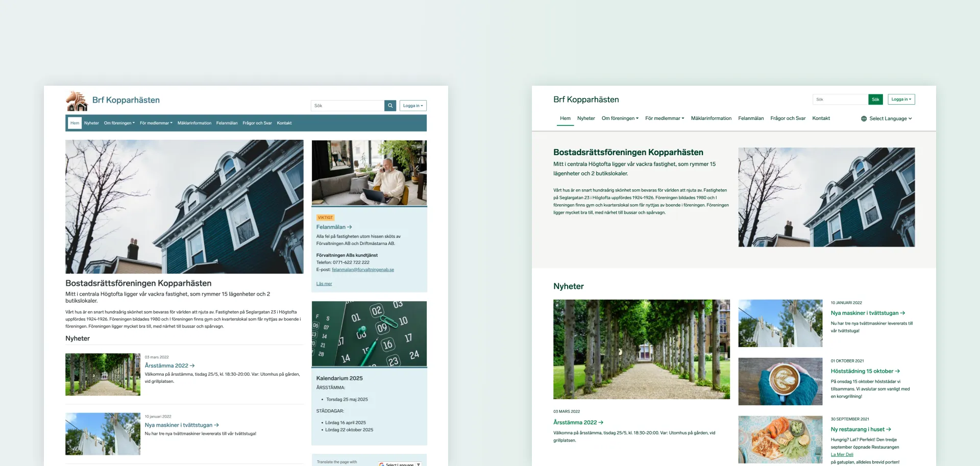Image resolution: width=980 pixels, height=466 pixels.
Task: Click coffee cup thumbnail for Höststädning
Action: point(780,382)
